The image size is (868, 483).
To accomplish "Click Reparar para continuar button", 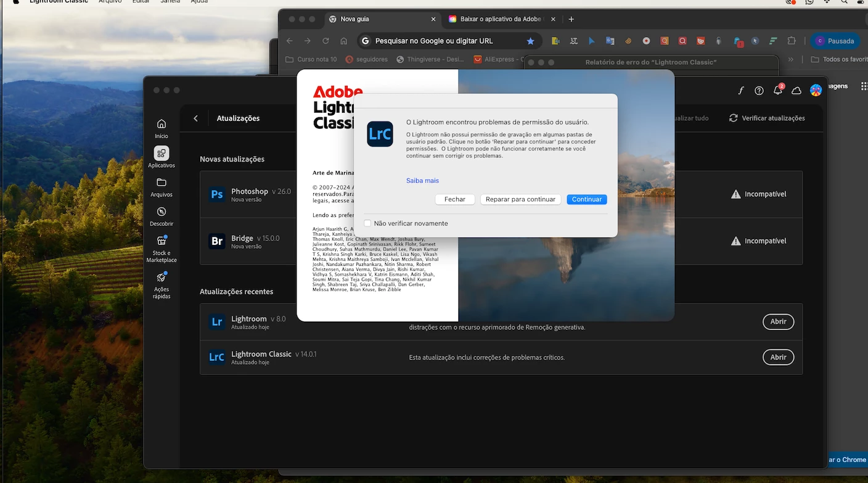I will (520, 199).
